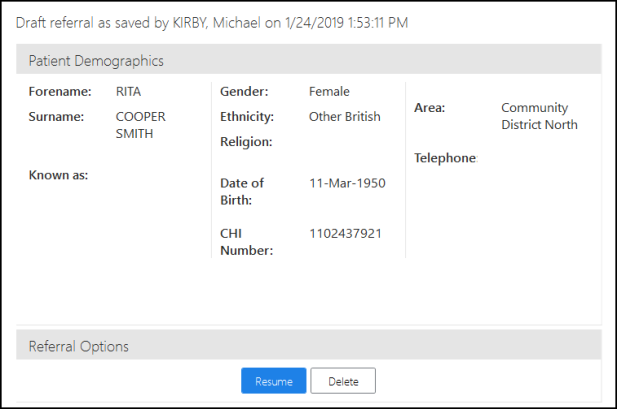Select the Forename label

[60, 92]
